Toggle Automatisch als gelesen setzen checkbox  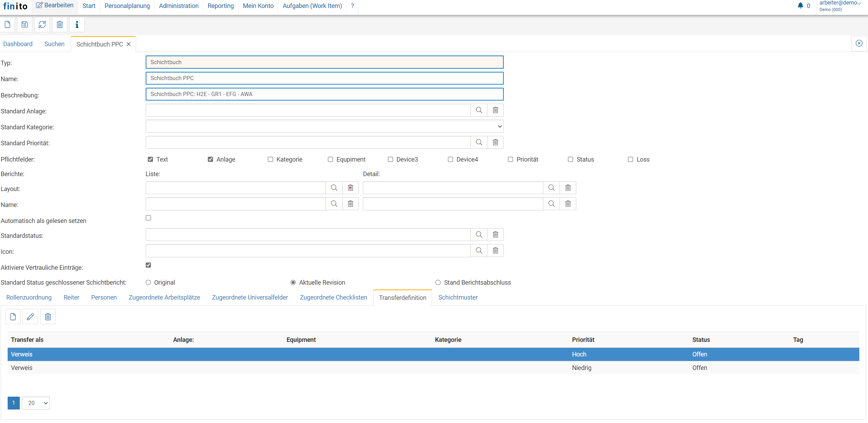pyautogui.click(x=148, y=218)
